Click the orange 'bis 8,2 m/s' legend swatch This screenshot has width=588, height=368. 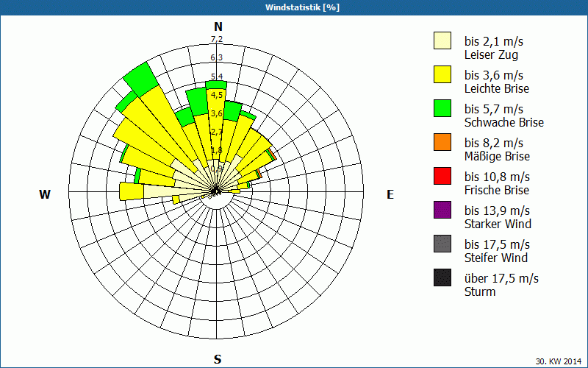(x=442, y=142)
